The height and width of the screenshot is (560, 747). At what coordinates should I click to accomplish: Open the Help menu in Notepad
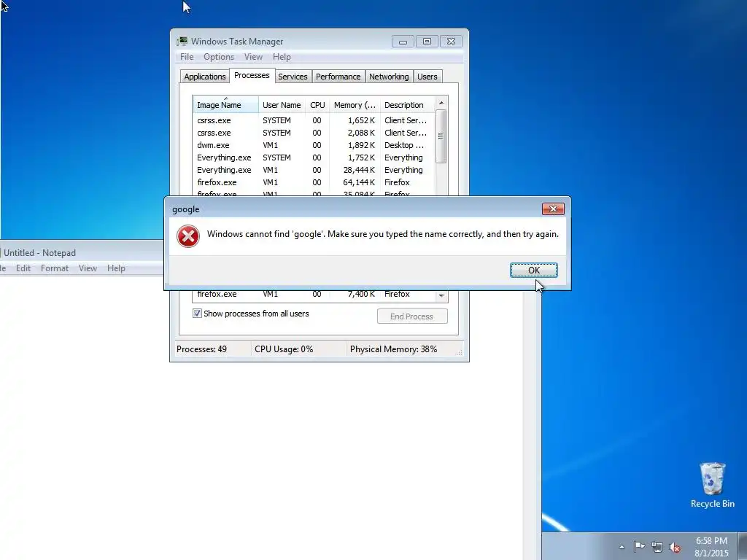click(116, 268)
